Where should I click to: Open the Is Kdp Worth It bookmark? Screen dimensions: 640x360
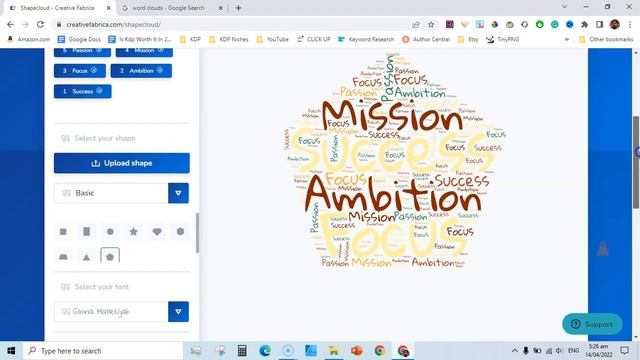(x=140, y=39)
